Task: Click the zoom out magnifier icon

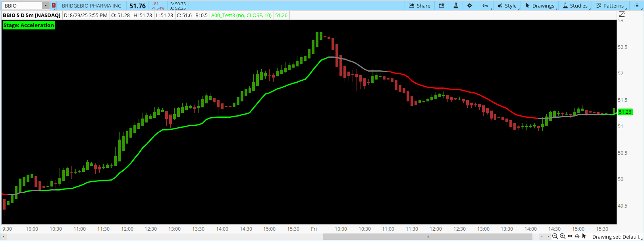Action: point(555,236)
